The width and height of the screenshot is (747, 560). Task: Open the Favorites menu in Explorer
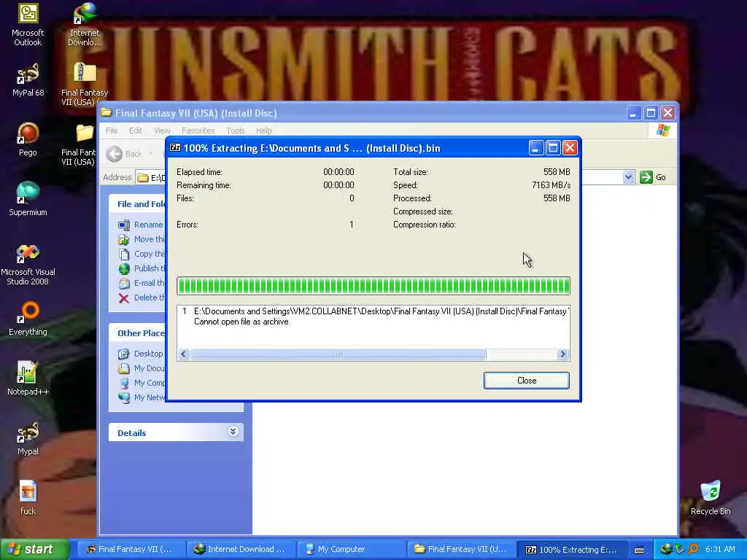pyautogui.click(x=198, y=131)
